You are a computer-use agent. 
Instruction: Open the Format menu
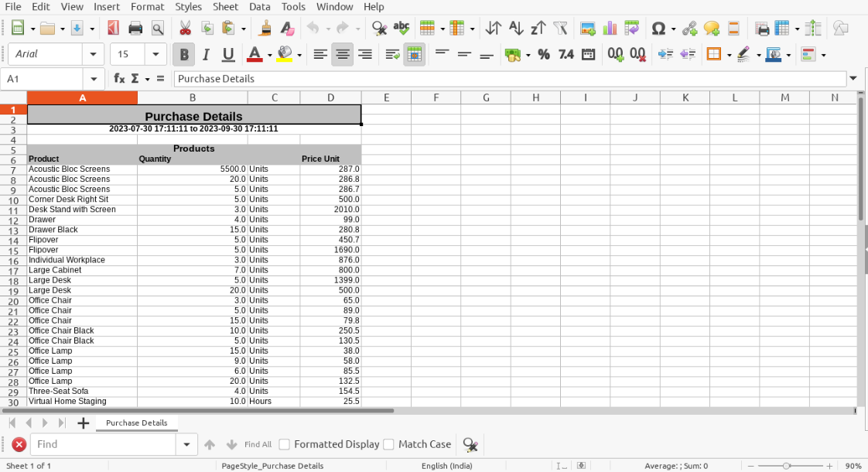147,7
